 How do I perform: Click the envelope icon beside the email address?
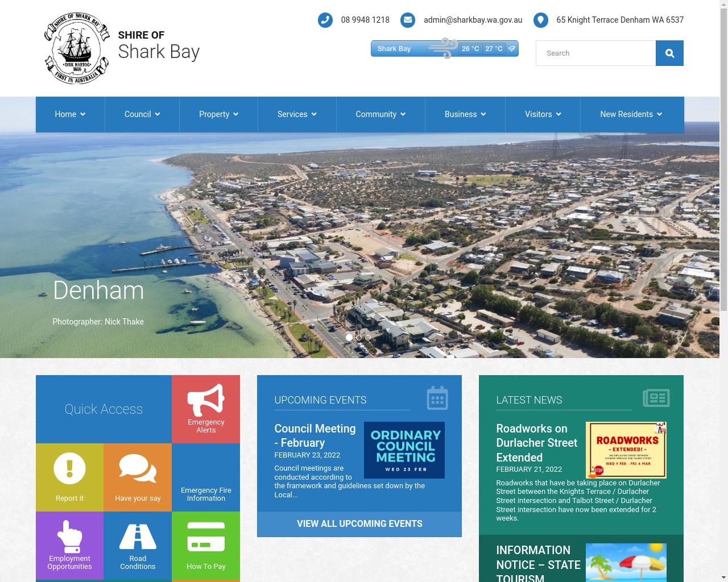tap(408, 20)
